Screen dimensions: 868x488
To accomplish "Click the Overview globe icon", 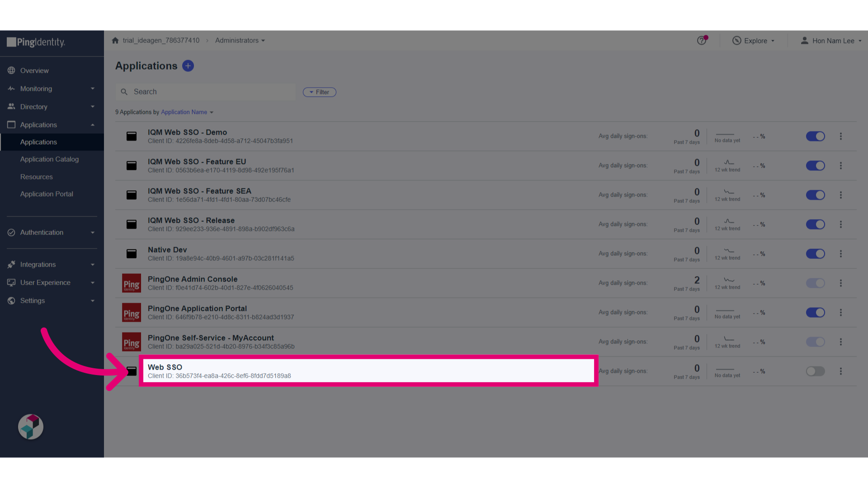I will click(11, 70).
